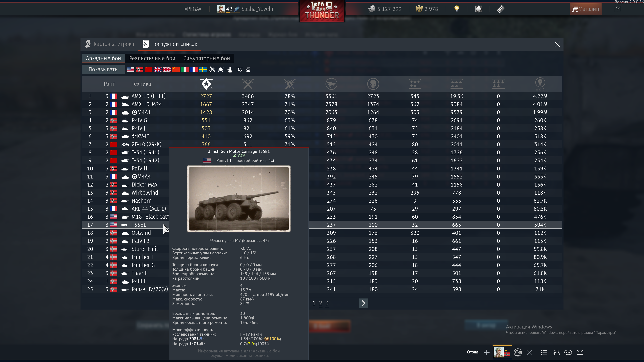This screenshot has width=644, height=362.
Task: Sort by five-stars air kills column
Action: pyautogui.click(x=415, y=84)
